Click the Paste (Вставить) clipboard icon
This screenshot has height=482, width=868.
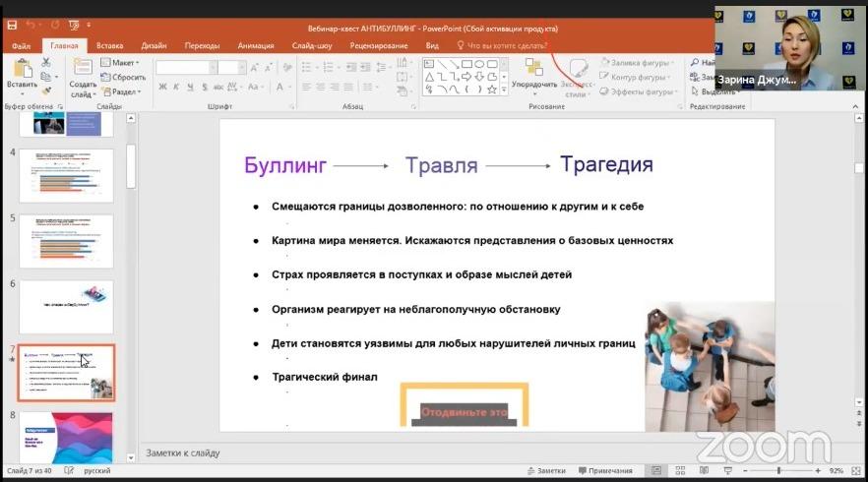tap(21, 74)
